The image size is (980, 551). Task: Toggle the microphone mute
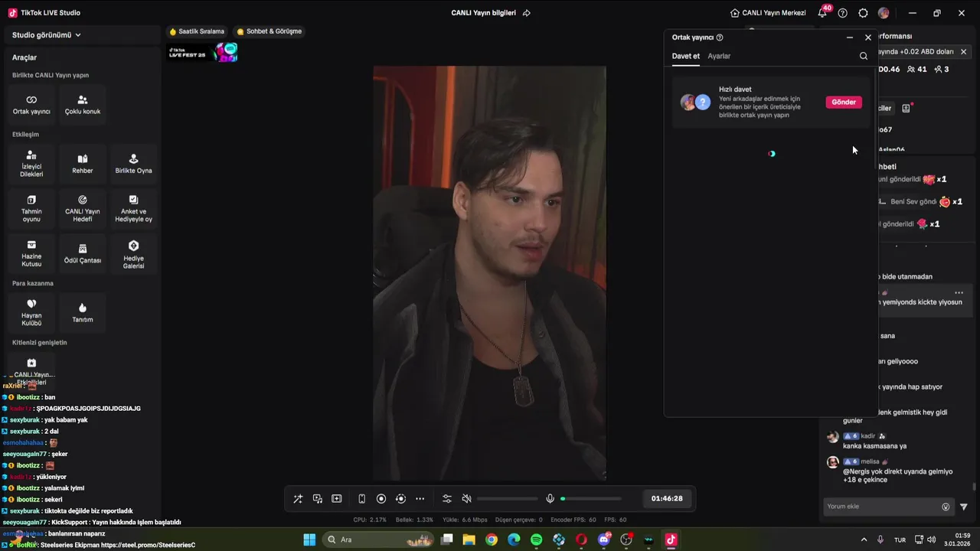pos(550,499)
